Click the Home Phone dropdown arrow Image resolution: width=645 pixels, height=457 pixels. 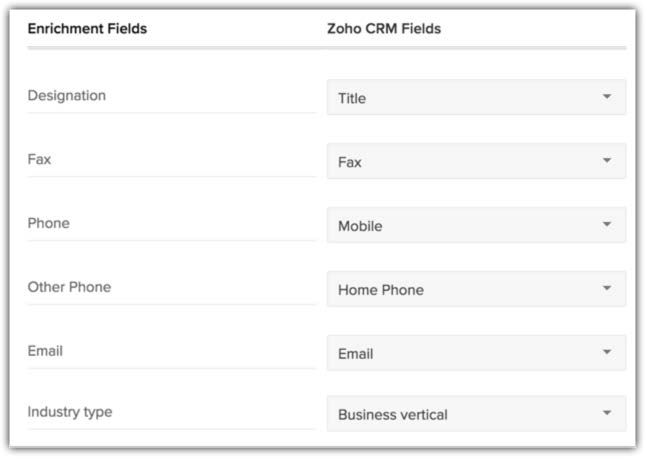(x=607, y=289)
